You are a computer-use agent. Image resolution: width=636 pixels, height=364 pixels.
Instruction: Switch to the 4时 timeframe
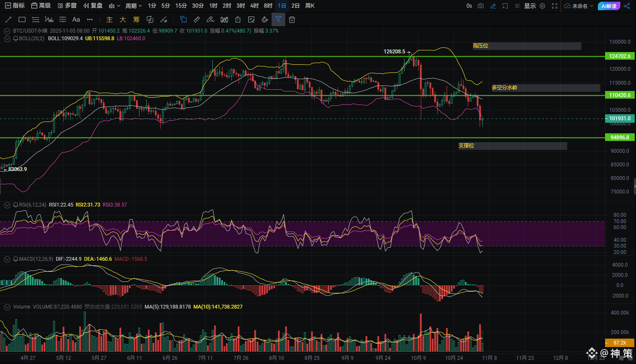point(254,6)
